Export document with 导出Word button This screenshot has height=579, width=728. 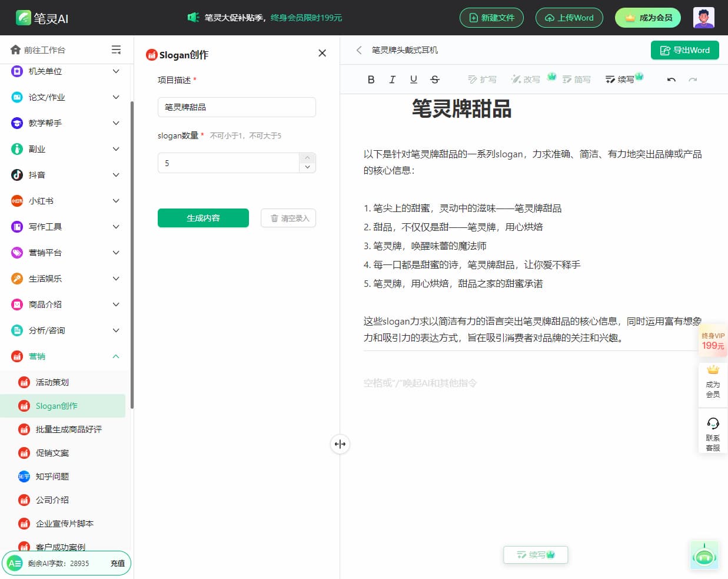tap(685, 50)
